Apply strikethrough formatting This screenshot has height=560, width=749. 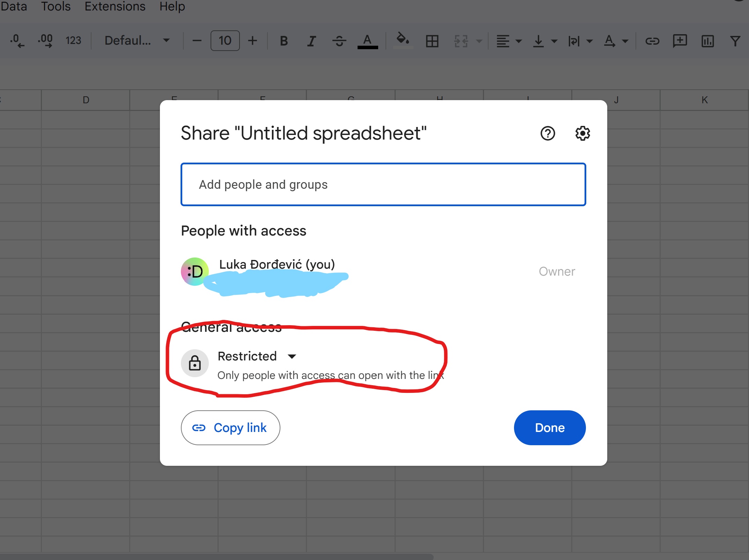(x=339, y=41)
